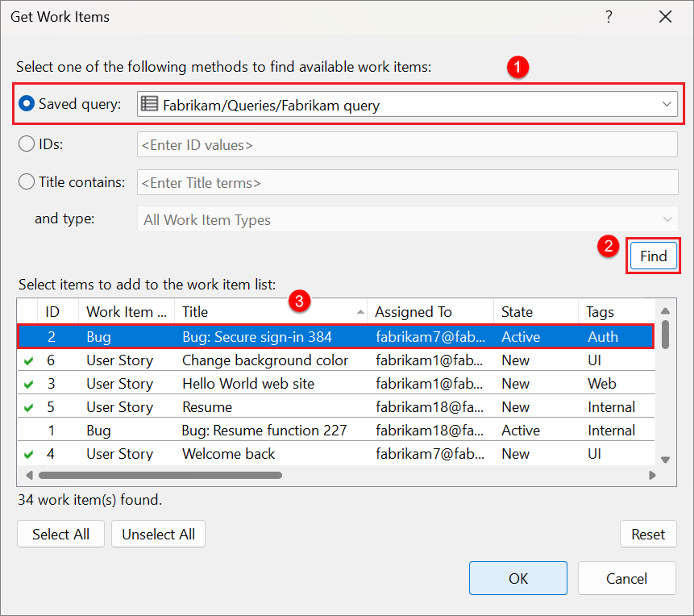Click the green checkmark beside "Change background color"
The image size is (694, 616).
point(29,360)
